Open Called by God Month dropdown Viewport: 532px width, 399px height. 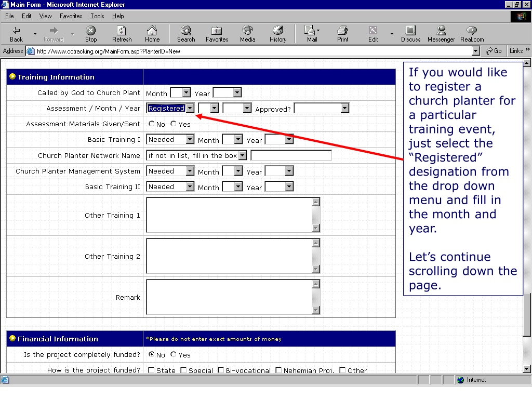[x=180, y=92]
